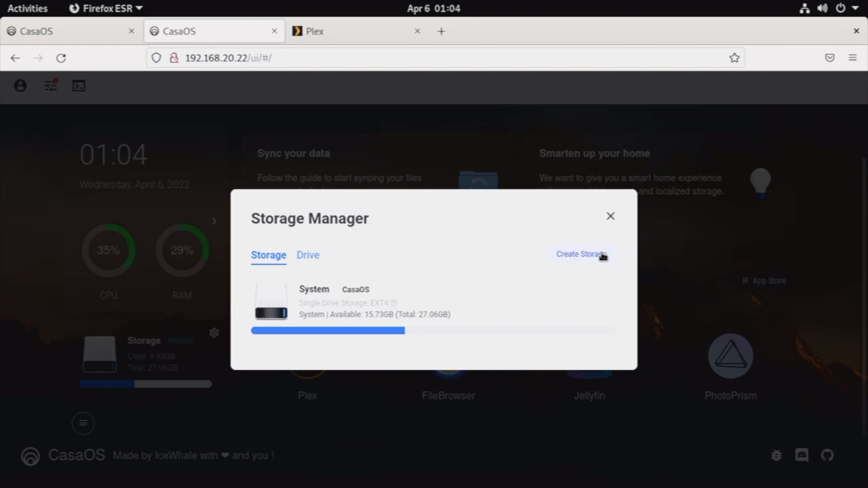Click the Create Storage button
This screenshot has height=488, width=868.
[581, 254]
